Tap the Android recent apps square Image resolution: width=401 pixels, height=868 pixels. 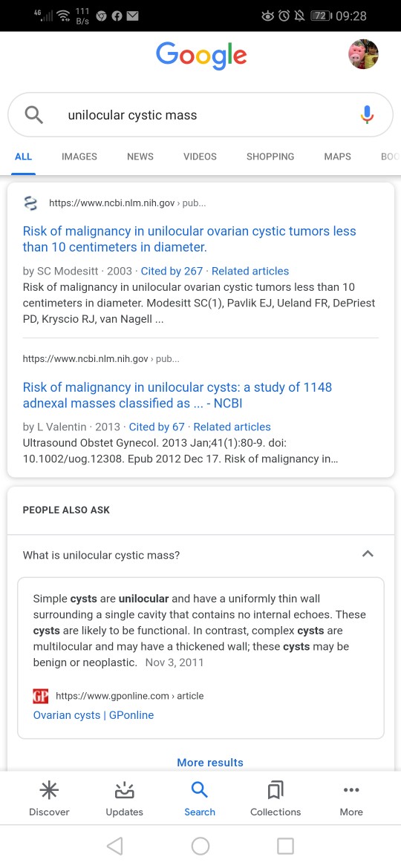tap(285, 846)
